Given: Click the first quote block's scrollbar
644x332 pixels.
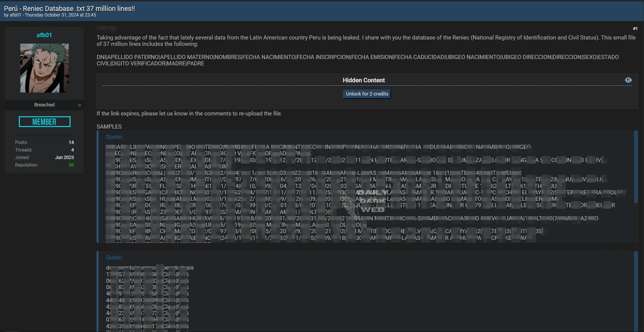Looking at the screenshot, I should click(636, 167).
